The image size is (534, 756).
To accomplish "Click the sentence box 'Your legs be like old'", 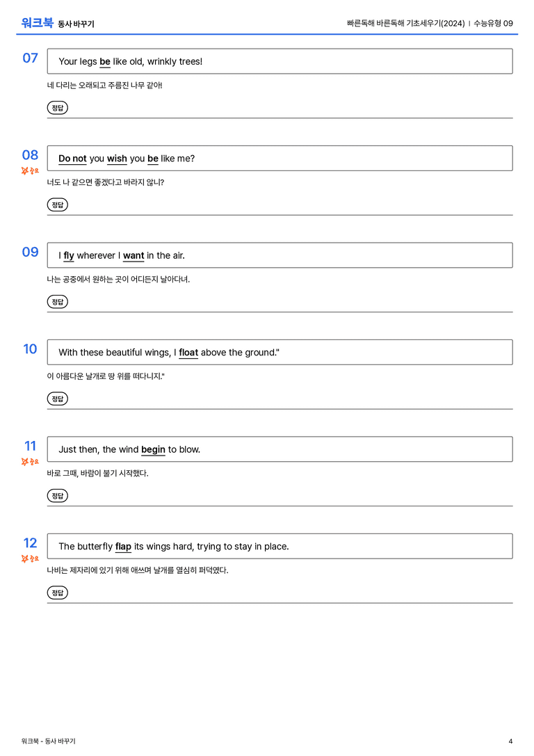I will coord(280,61).
